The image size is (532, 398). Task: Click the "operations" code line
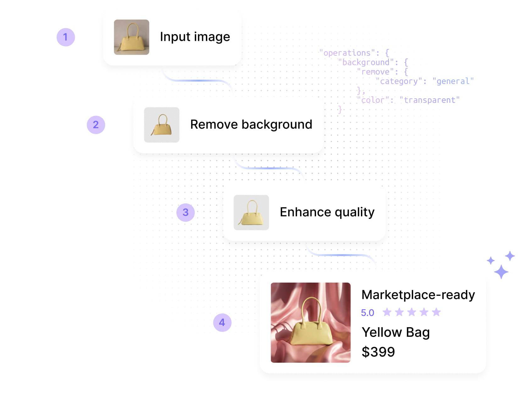[354, 53]
